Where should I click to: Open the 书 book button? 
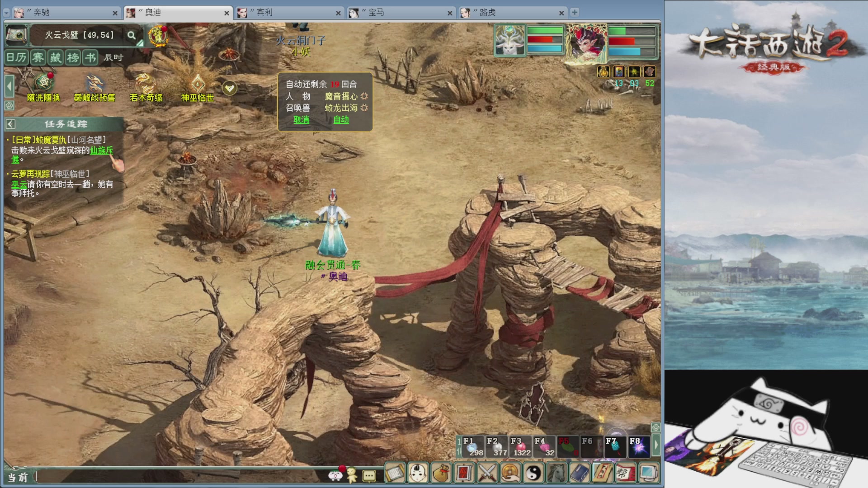pos(90,57)
